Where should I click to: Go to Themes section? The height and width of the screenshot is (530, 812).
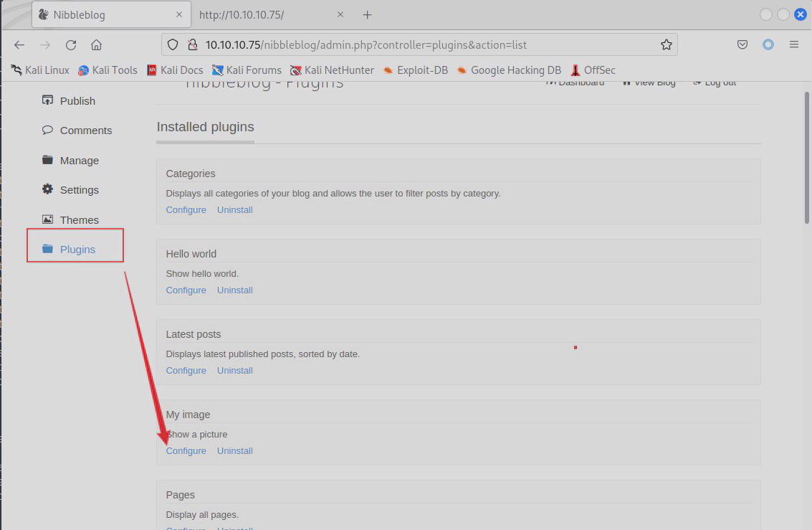tap(79, 220)
